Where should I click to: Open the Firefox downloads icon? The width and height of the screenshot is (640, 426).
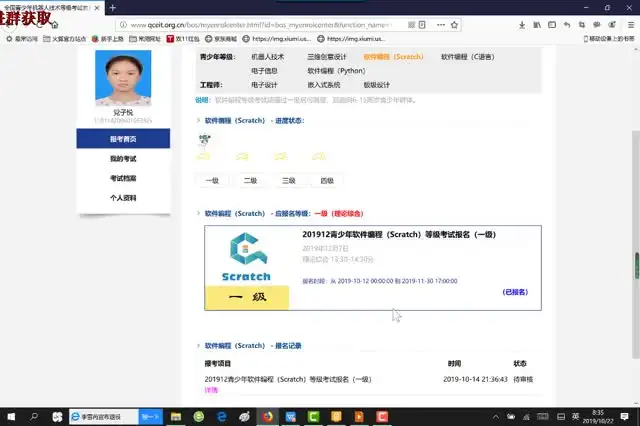[522, 25]
